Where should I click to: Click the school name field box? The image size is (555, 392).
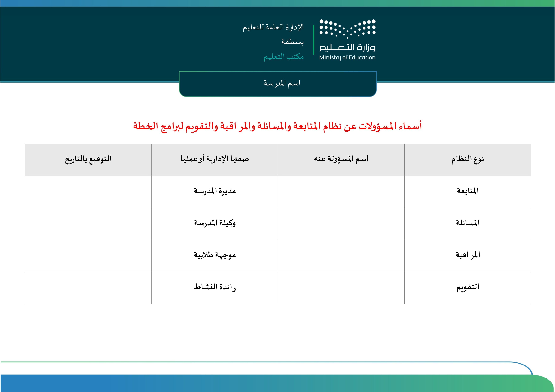click(278, 84)
